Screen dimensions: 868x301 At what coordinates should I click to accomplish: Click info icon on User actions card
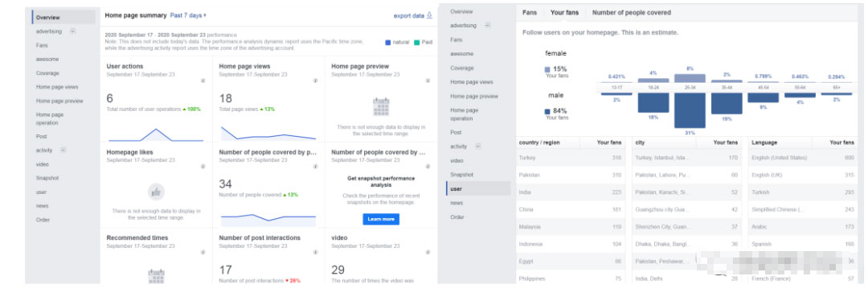click(x=203, y=80)
